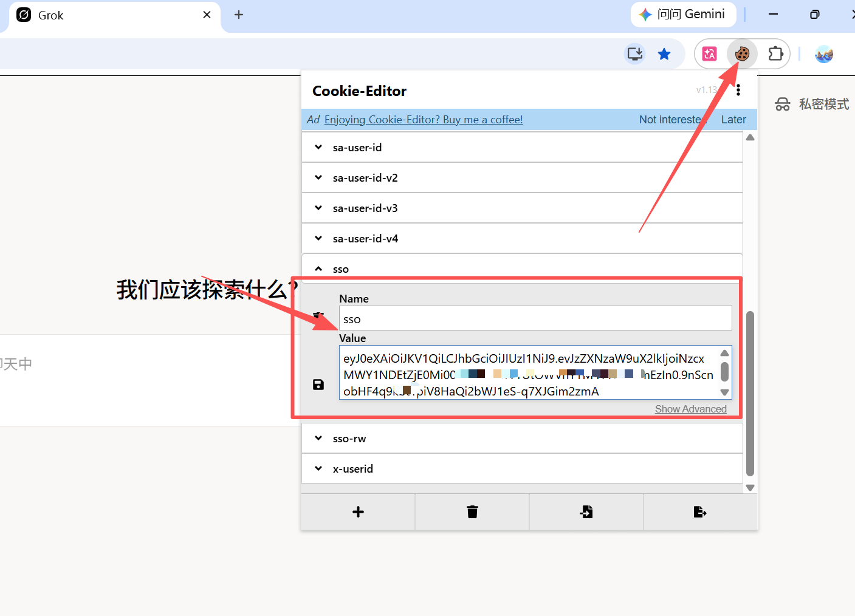Open the Cookie-Editor extension icon
This screenshot has width=855, height=616.
(x=742, y=54)
